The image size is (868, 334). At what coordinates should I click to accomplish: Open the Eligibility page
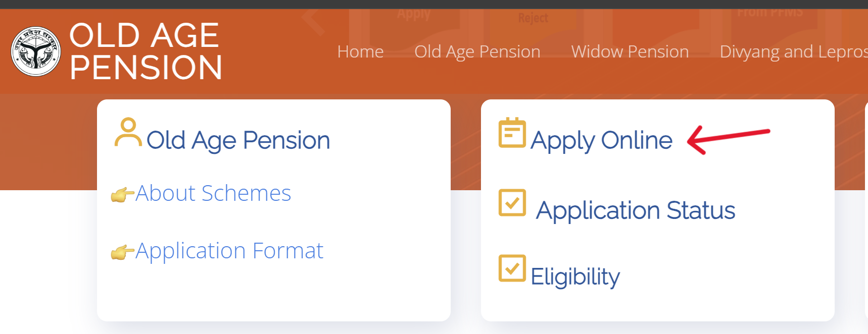coord(575,276)
